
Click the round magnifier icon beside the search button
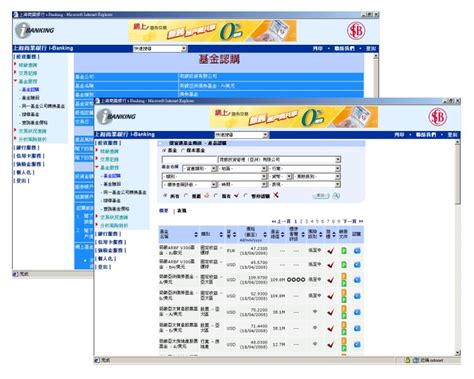[336, 196]
